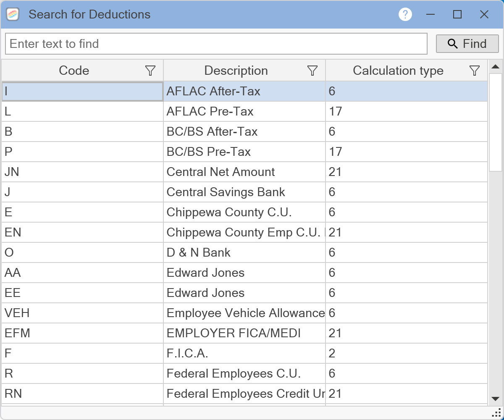
Task: Click calculation type '17' for BC/BS Pre-Tax
Action: point(407,152)
